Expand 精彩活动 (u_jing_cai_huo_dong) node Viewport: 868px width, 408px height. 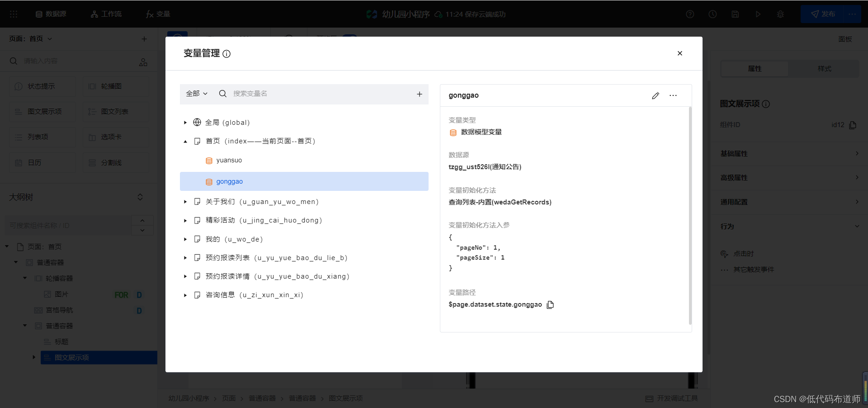(185, 221)
